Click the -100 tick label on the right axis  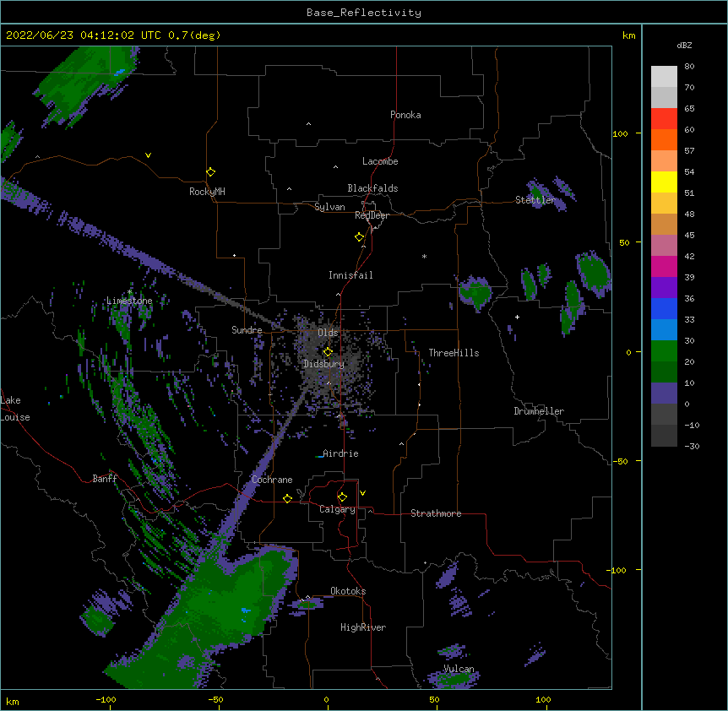coord(617,570)
